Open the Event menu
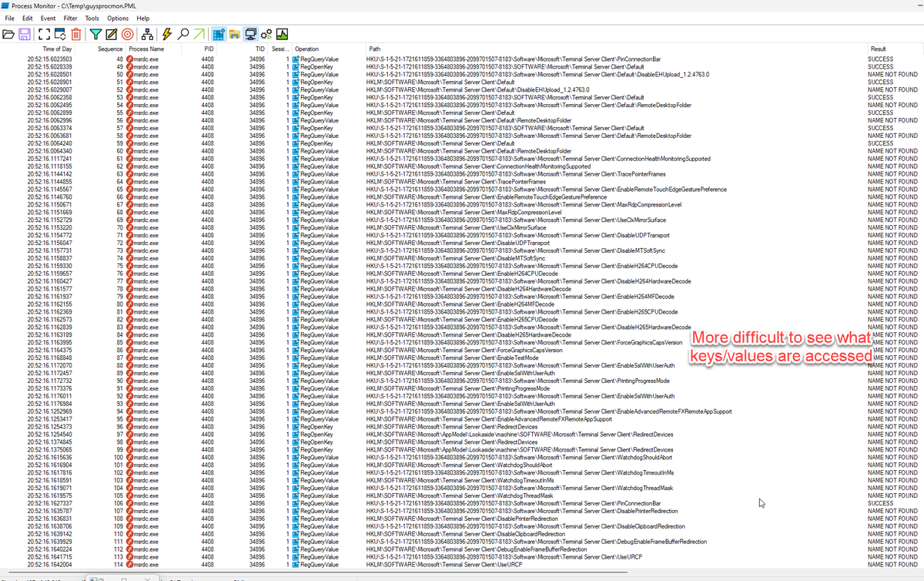 click(48, 18)
